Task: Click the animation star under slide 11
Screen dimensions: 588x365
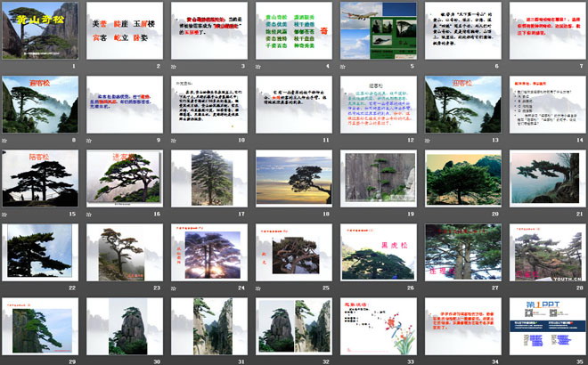Action: click(258, 140)
